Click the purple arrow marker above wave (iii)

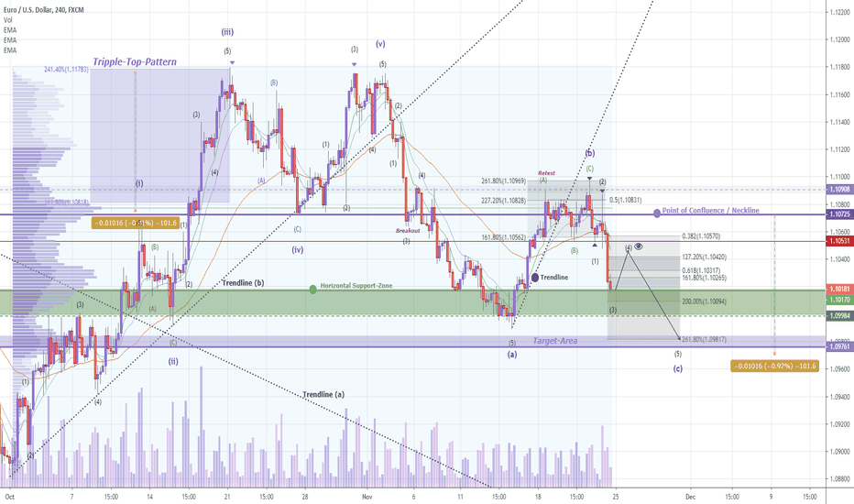233,63
